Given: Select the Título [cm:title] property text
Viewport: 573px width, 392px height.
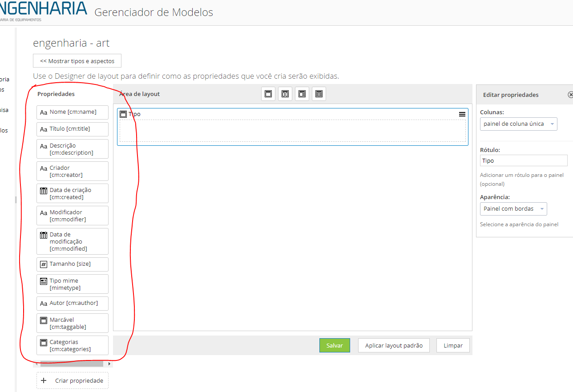Looking at the screenshot, I should coord(70,129).
